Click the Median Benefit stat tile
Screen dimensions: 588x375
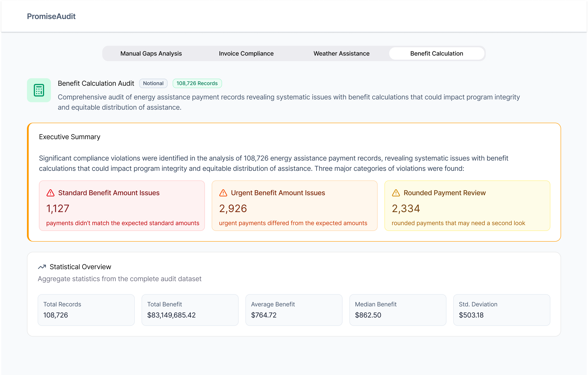click(x=398, y=310)
